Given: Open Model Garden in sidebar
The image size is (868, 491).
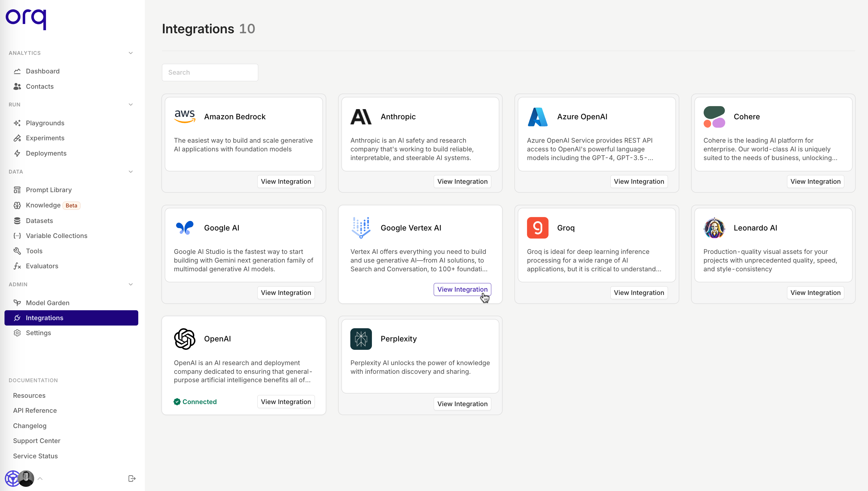Looking at the screenshot, I should point(48,303).
